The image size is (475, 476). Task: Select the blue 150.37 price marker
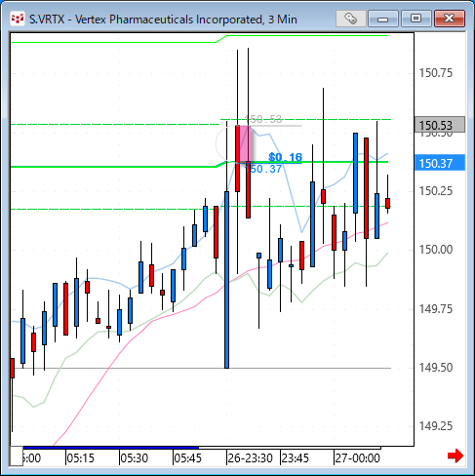coord(440,163)
